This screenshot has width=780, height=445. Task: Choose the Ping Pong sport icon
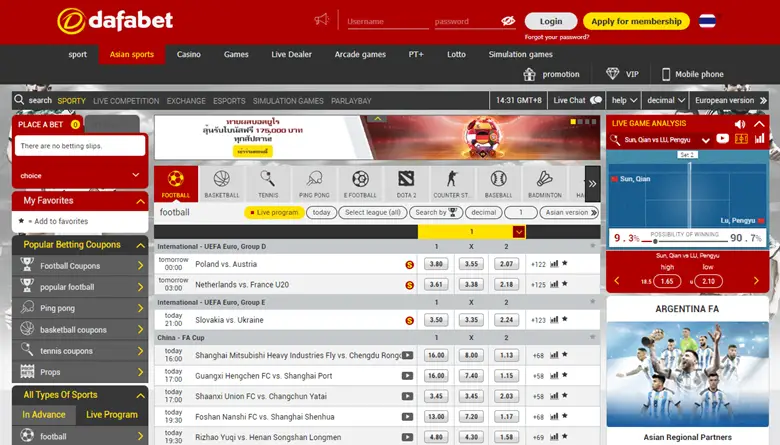pyautogui.click(x=314, y=184)
